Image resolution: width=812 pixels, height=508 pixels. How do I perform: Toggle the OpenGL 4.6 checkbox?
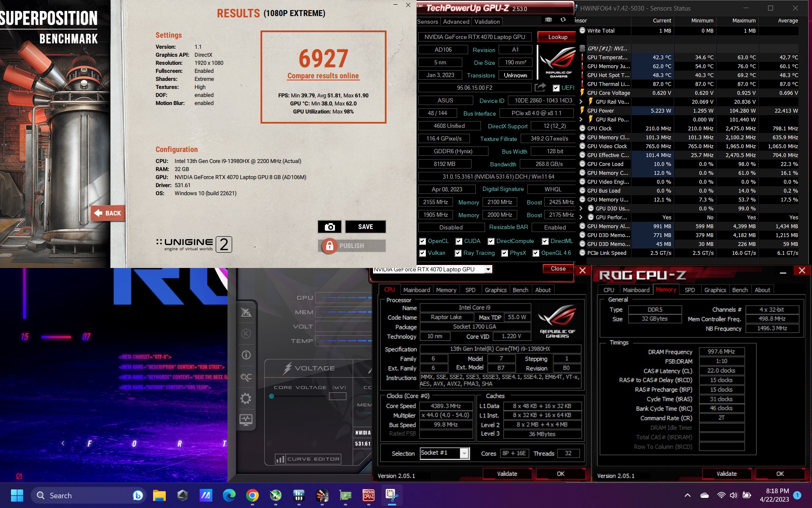(x=536, y=253)
